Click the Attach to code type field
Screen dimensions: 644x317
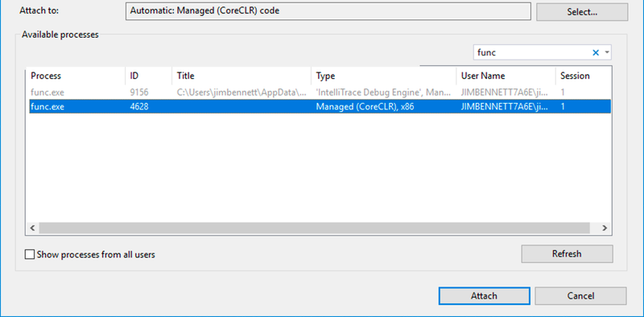click(328, 11)
